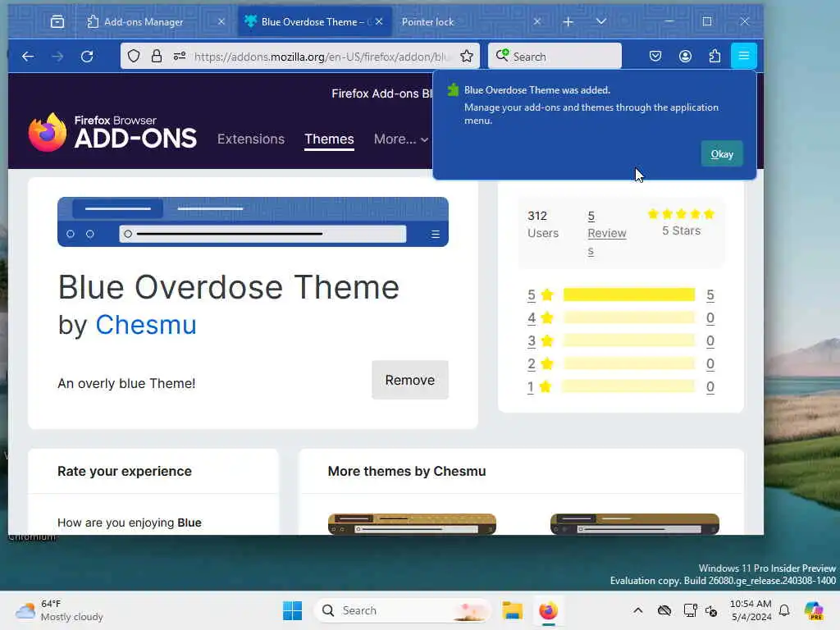
Task: Open the application hamburger menu
Action: 743,56
